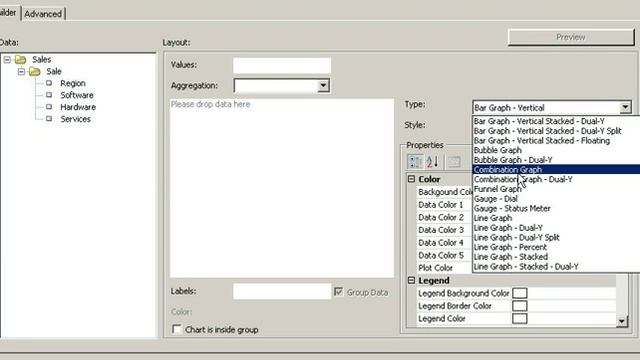Screen dimensions: 640x360
Task: Choose Bubble Graph from type list
Action: (556, 150)
